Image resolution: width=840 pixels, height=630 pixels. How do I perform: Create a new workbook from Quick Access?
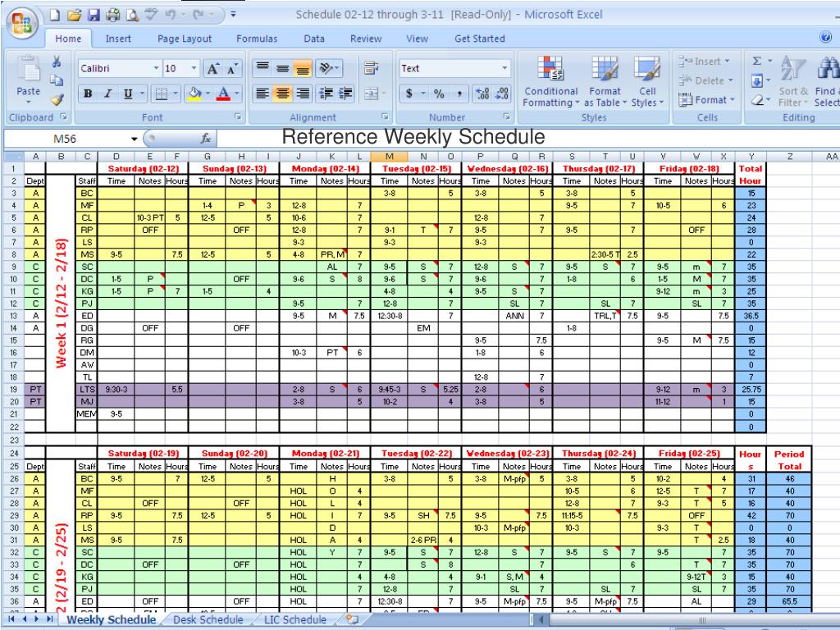[x=55, y=15]
